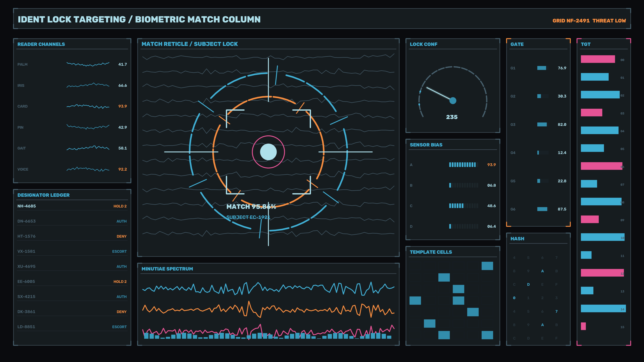Click the IRIS channel value 66.6
Image resolution: width=644 pixels, height=362 pixels.
[x=122, y=85]
